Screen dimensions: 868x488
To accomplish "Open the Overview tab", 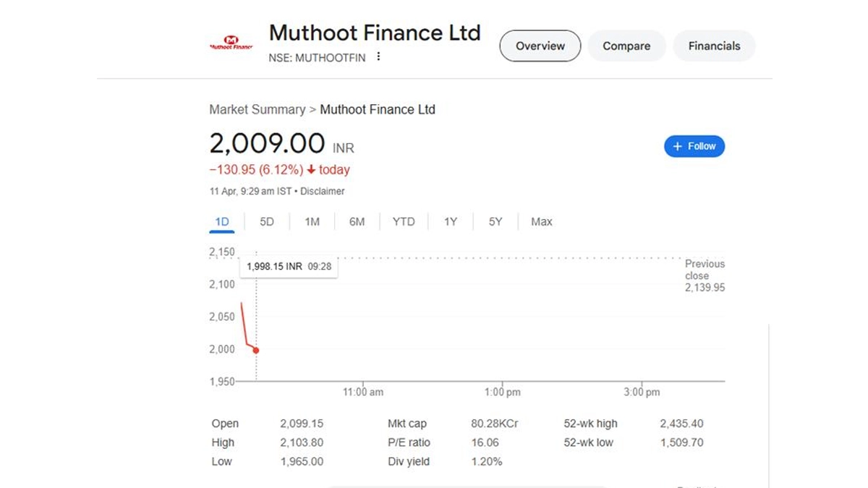I will click(x=540, y=46).
